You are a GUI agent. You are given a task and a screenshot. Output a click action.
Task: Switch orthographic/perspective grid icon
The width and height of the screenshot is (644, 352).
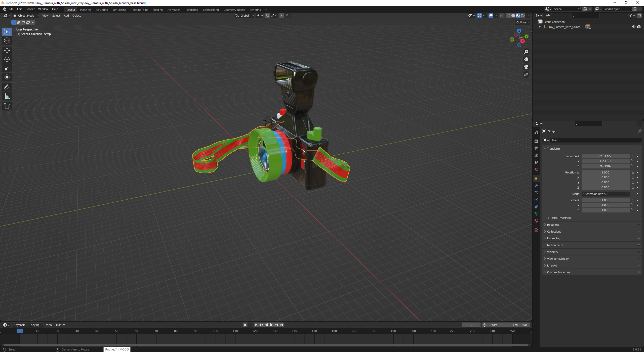(x=526, y=75)
